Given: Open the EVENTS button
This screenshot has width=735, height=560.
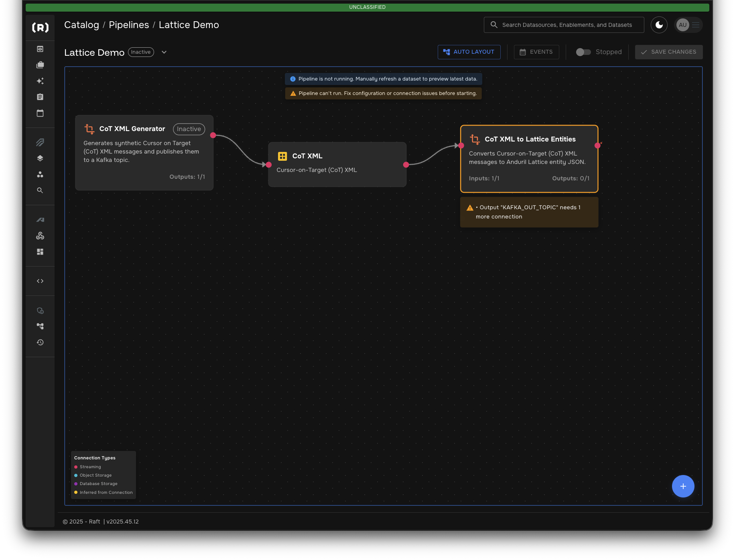Looking at the screenshot, I should coord(536,52).
